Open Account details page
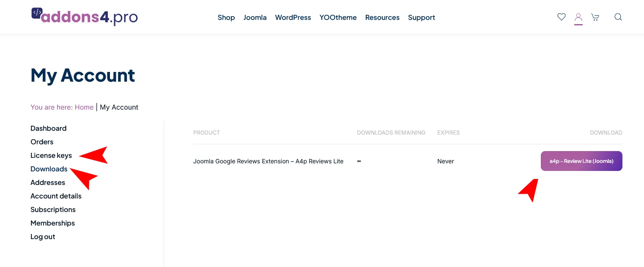The height and width of the screenshot is (267, 644). pos(56,196)
